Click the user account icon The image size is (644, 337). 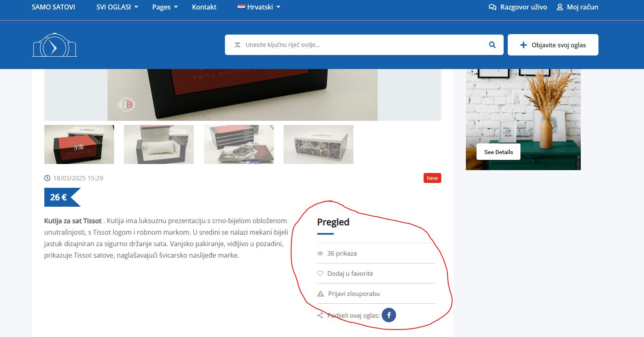(x=559, y=7)
